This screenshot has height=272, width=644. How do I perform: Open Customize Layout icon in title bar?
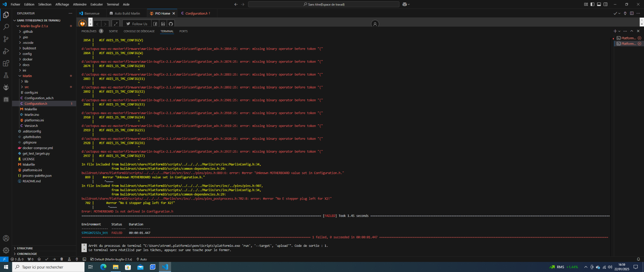point(586,4)
